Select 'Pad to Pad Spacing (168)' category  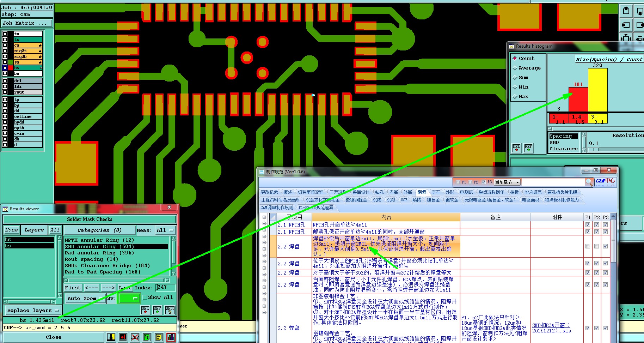[103, 272]
